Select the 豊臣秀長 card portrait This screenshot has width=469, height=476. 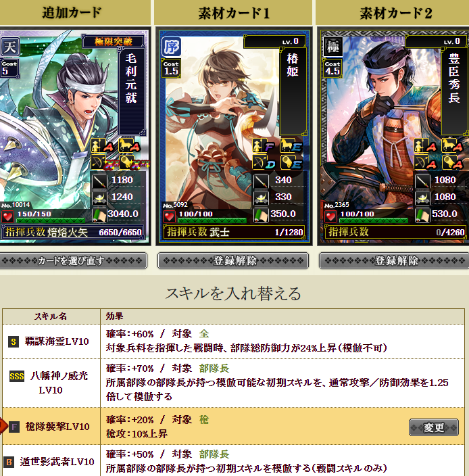(x=393, y=137)
